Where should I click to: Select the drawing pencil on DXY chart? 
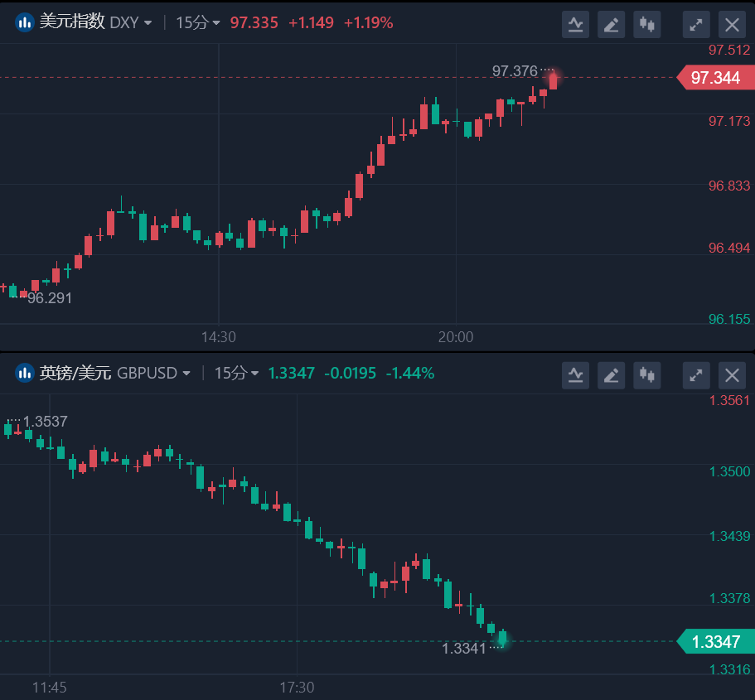pyautogui.click(x=611, y=24)
